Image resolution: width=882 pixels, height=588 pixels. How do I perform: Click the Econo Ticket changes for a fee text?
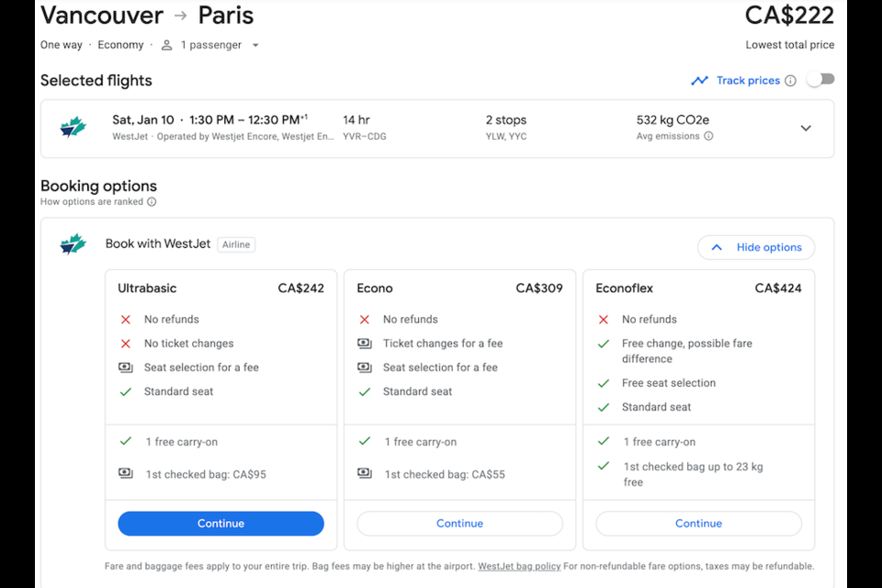pyautogui.click(x=443, y=344)
